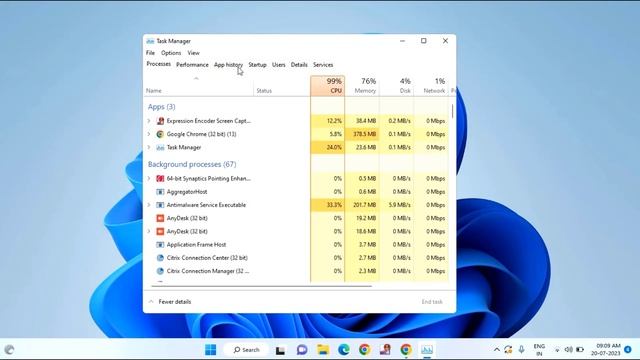This screenshot has width=640, height=360.
Task: Click the horizontal scrollbar of process list
Action: pos(261,286)
